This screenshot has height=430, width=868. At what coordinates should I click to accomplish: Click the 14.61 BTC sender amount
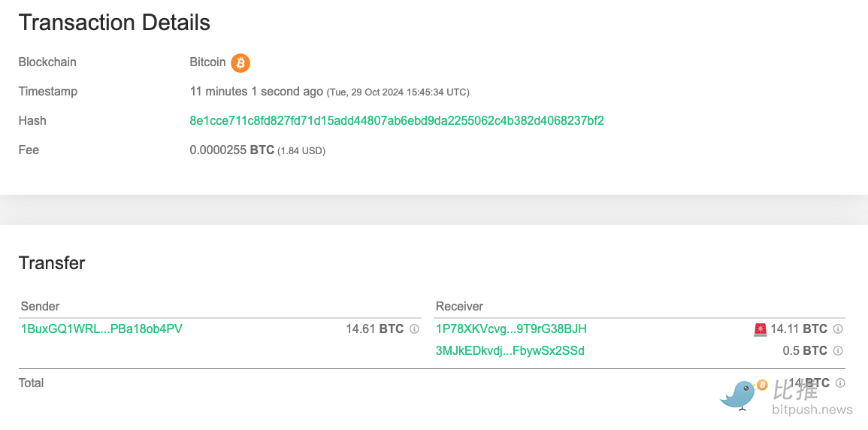click(x=374, y=329)
